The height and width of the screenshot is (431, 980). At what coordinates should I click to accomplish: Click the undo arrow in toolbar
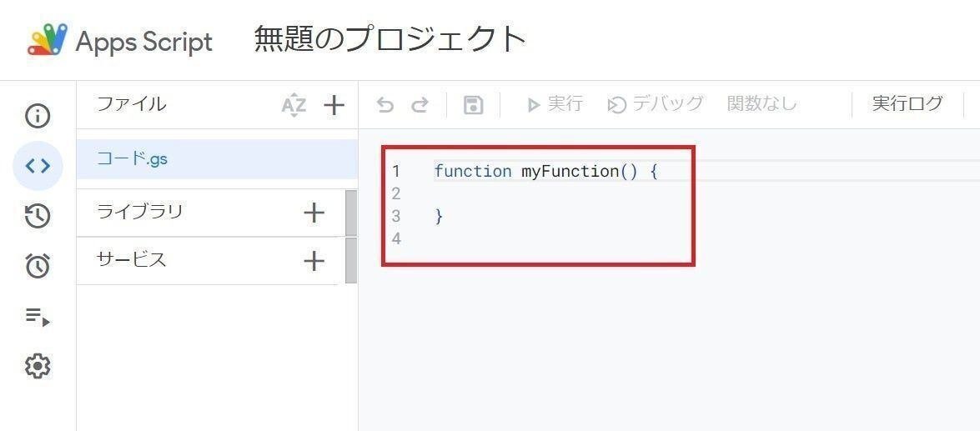coord(384,105)
